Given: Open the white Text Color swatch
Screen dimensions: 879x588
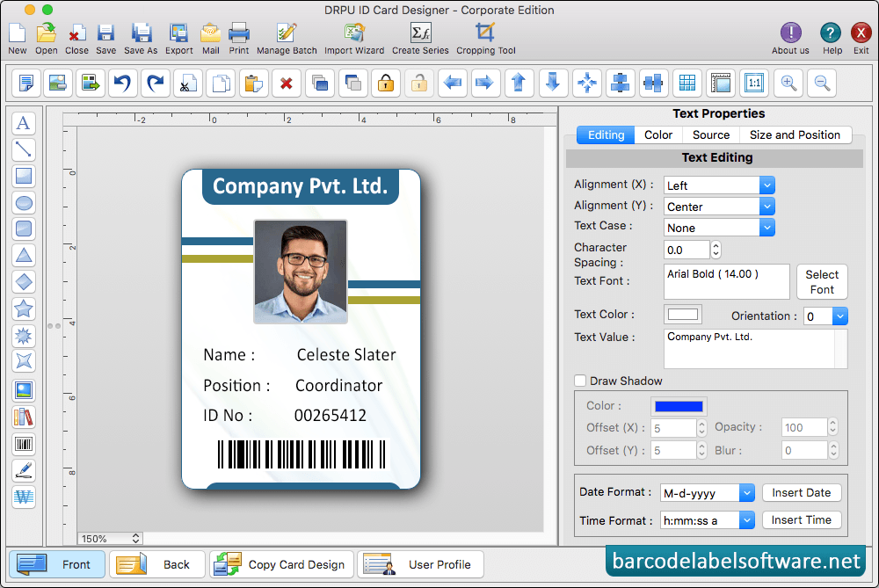Looking at the screenshot, I should [x=683, y=315].
